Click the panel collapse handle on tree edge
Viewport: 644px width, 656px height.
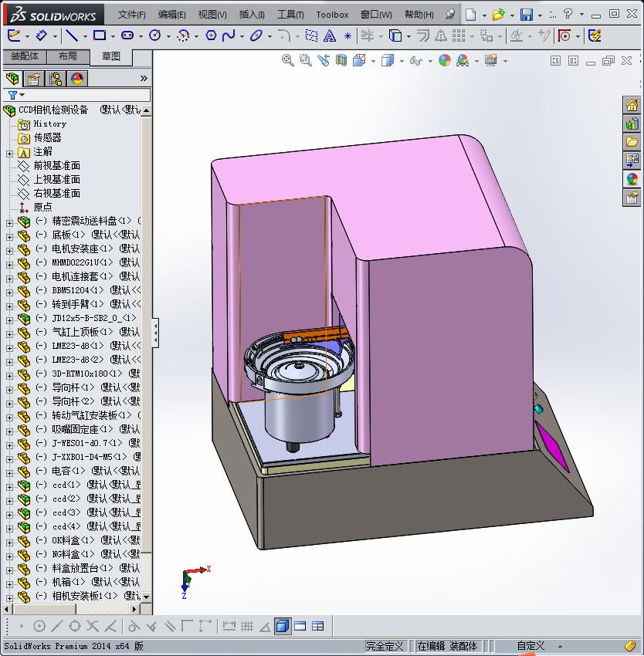pos(155,333)
